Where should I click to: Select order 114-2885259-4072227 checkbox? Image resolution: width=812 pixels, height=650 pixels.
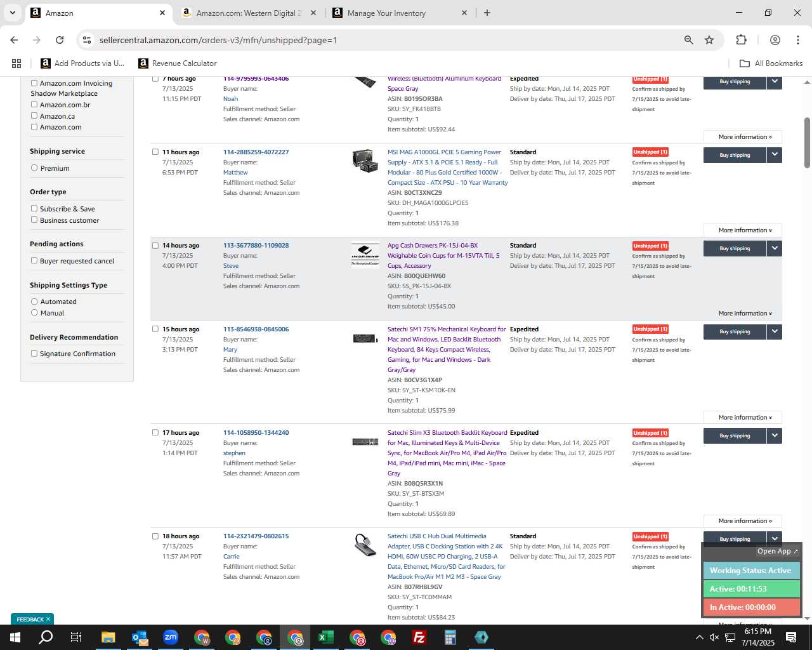pos(155,152)
